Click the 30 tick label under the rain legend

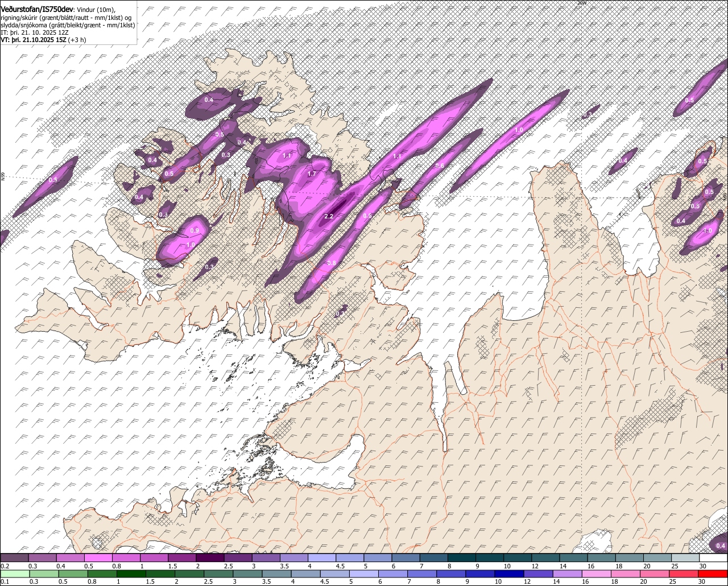coord(702,582)
